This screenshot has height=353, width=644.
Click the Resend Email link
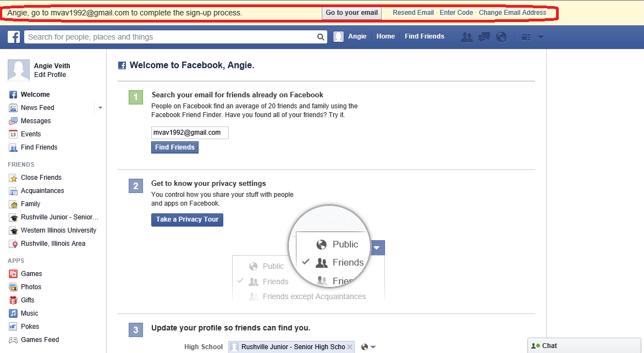point(413,13)
